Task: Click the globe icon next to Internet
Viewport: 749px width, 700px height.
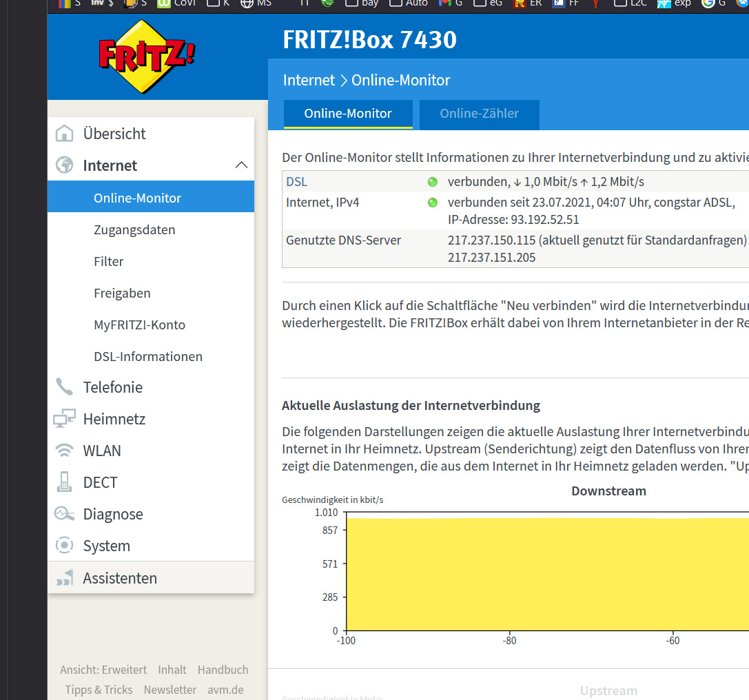Action: pos(64,165)
